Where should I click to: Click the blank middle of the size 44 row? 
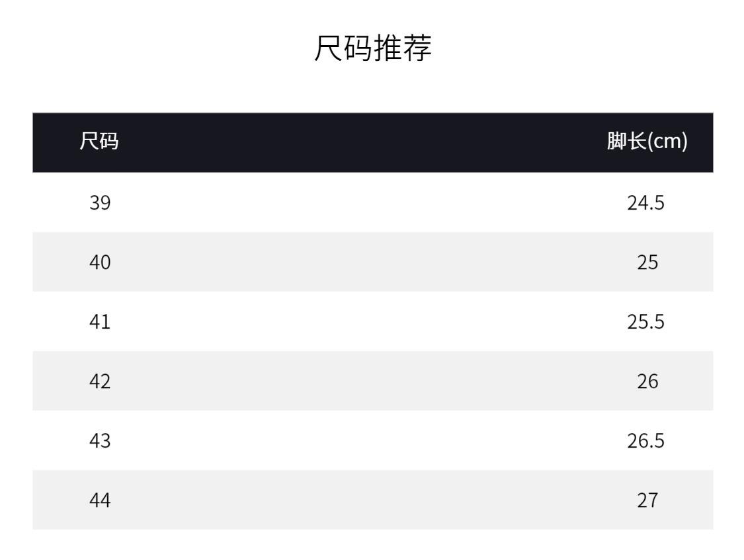(372, 500)
